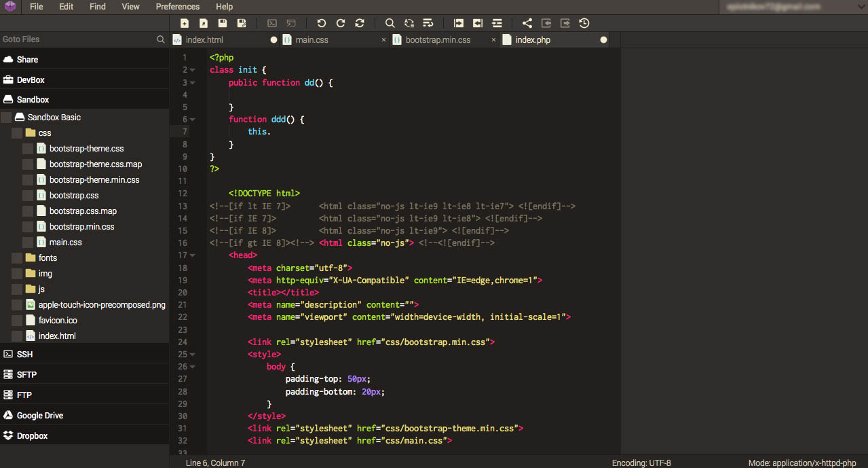Open the Share sidebar section

[84, 59]
